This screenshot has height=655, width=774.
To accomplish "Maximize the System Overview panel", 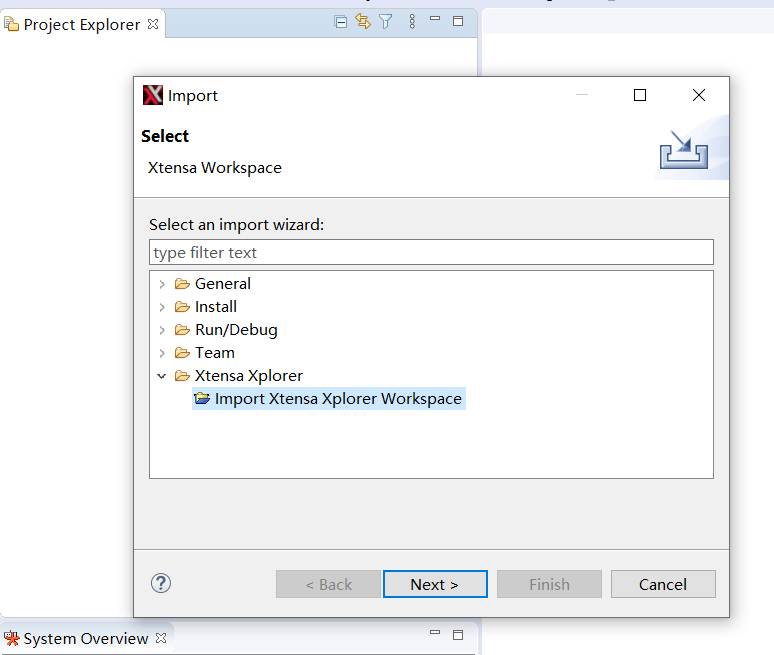I will [458, 635].
